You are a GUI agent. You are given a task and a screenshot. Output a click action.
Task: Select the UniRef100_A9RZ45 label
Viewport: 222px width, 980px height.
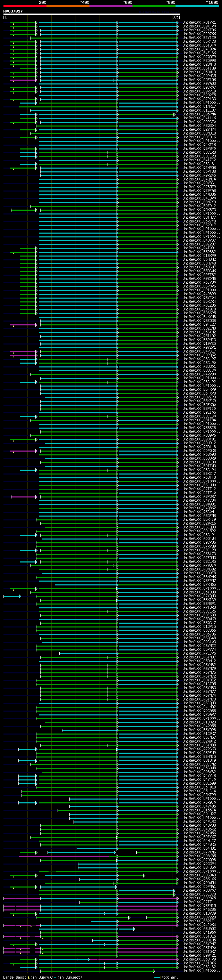pos(199,175)
